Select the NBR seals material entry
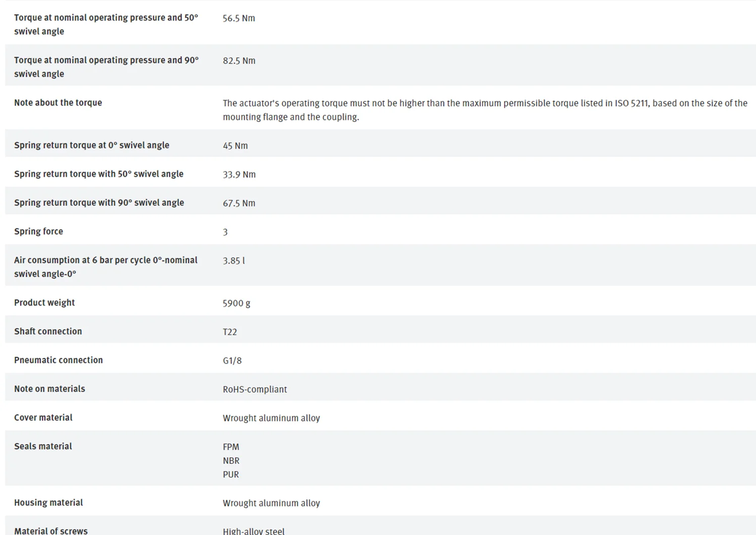 coord(231,460)
